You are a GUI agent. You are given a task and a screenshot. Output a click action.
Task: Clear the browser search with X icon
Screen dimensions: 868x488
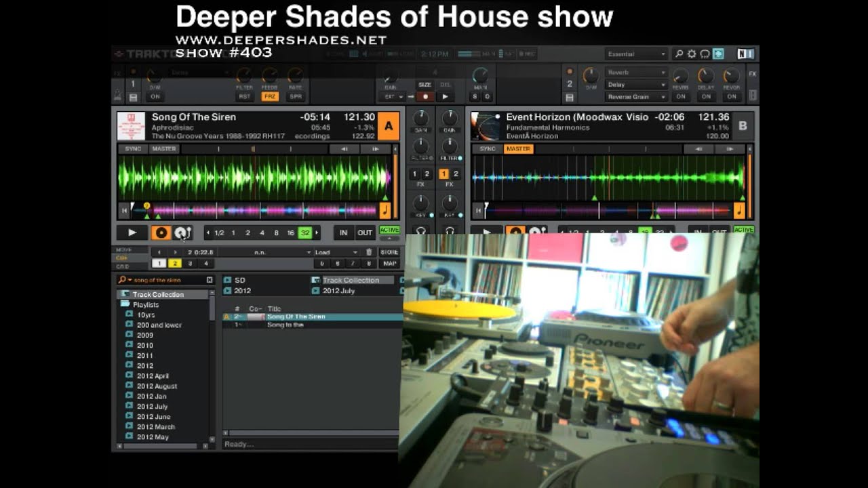(x=210, y=280)
